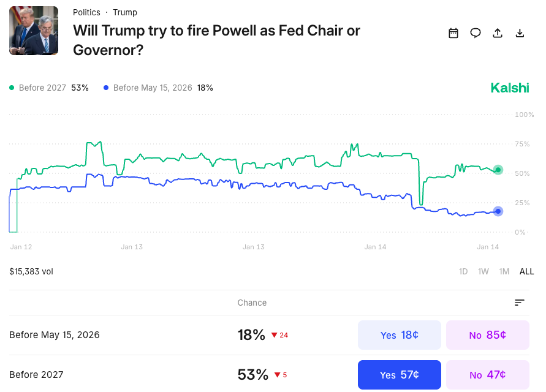The image size is (546, 392).
Task: Hide the green series via its legend dot
Action: 11,88
